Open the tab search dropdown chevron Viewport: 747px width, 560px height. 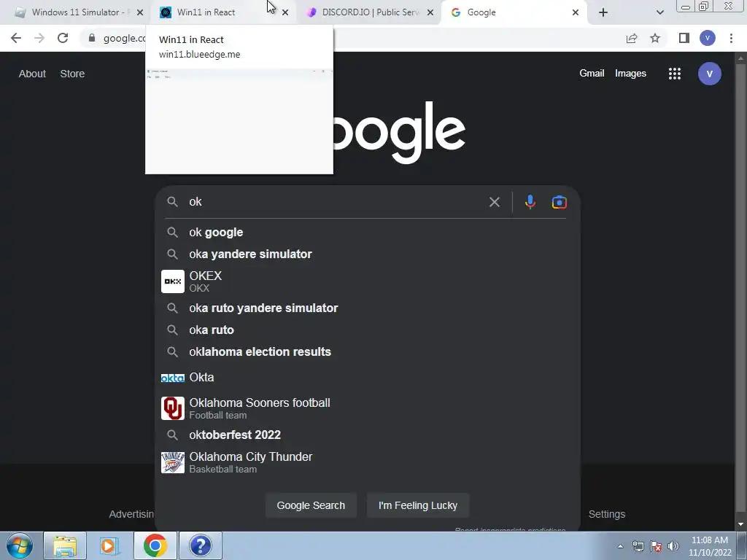point(659,12)
